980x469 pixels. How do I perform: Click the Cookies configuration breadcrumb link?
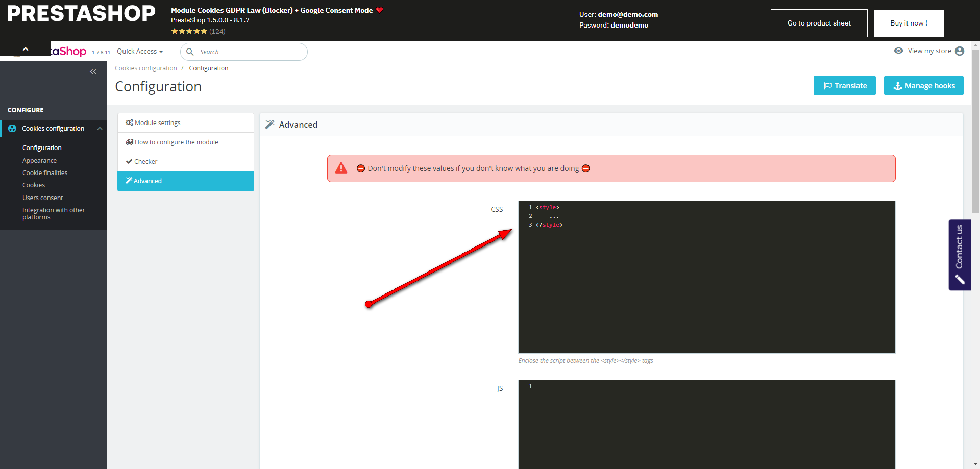146,68
